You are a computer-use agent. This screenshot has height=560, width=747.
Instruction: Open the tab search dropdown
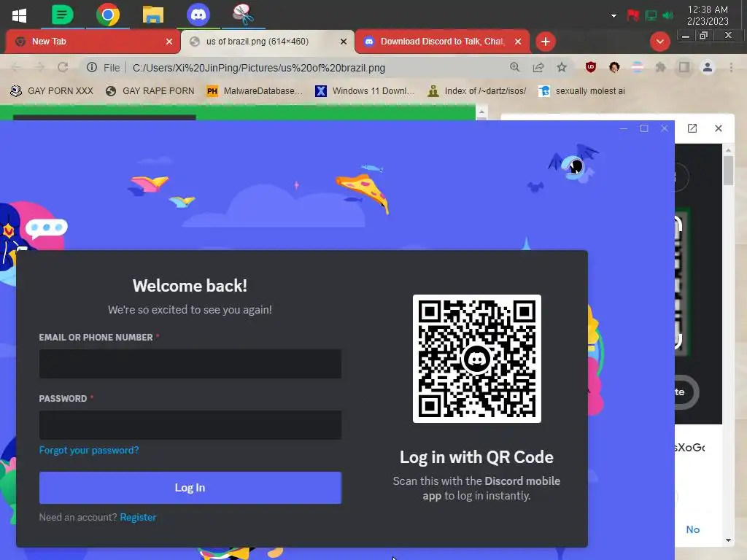click(659, 42)
